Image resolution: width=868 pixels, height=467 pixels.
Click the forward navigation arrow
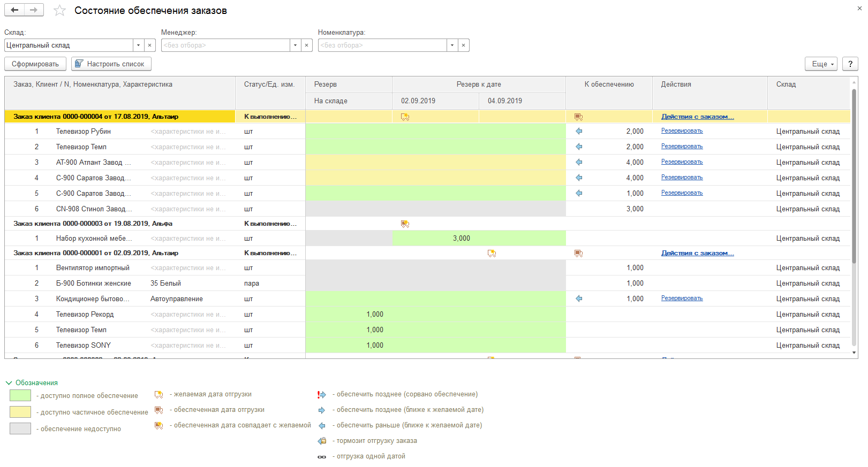[x=34, y=10]
